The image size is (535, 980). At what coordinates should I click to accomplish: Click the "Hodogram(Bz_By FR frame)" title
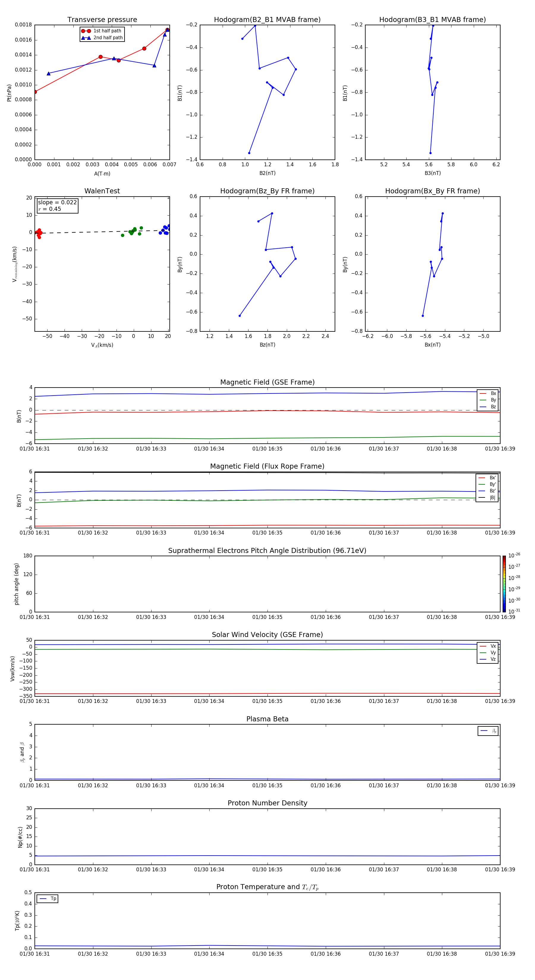point(267,191)
